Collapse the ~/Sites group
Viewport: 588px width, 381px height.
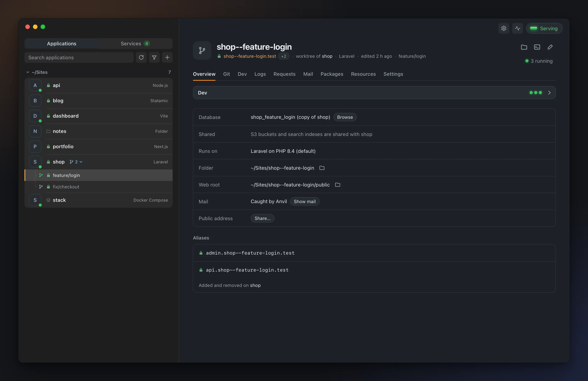pyautogui.click(x=28, y=72)
